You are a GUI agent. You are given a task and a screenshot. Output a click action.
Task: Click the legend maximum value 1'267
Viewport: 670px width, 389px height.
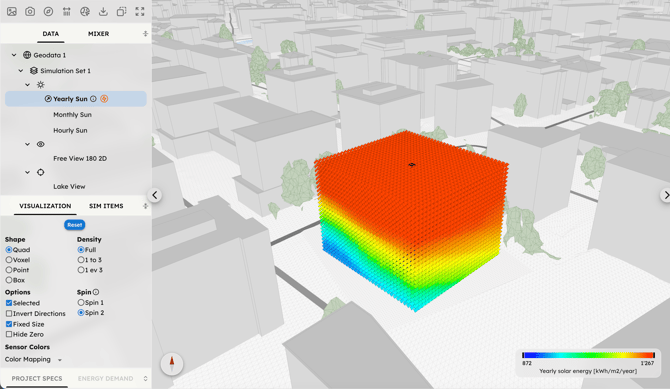coord(647,363)
